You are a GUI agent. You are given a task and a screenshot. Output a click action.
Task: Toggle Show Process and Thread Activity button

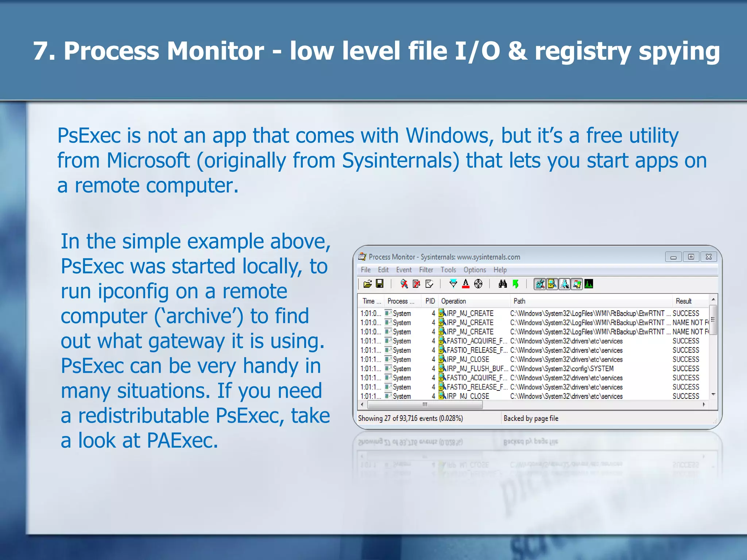point(577,284)
